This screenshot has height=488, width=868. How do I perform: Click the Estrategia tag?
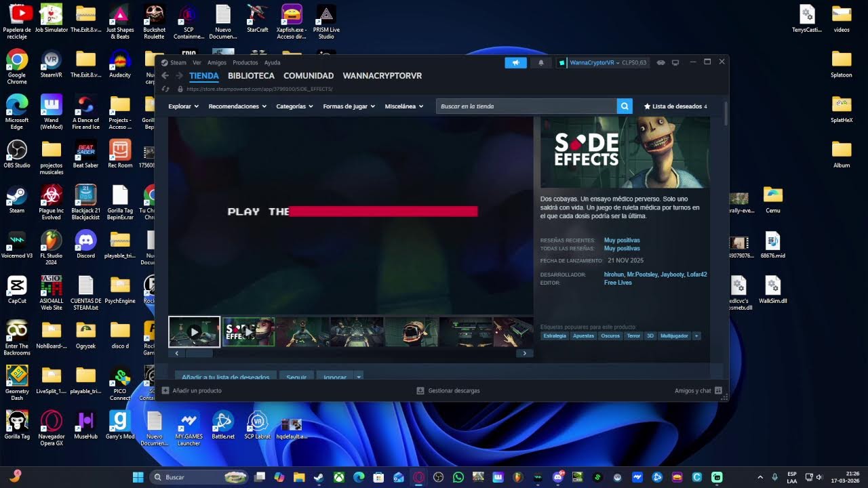[x=555, y=335]
